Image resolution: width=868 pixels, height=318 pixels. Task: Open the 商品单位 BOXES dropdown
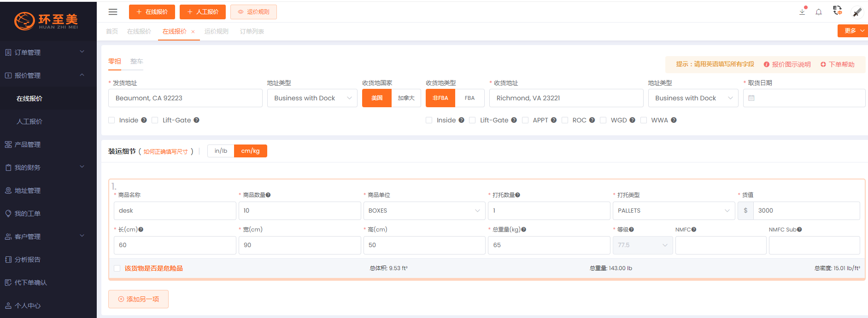pyautogui.click(x=424, y=211)
